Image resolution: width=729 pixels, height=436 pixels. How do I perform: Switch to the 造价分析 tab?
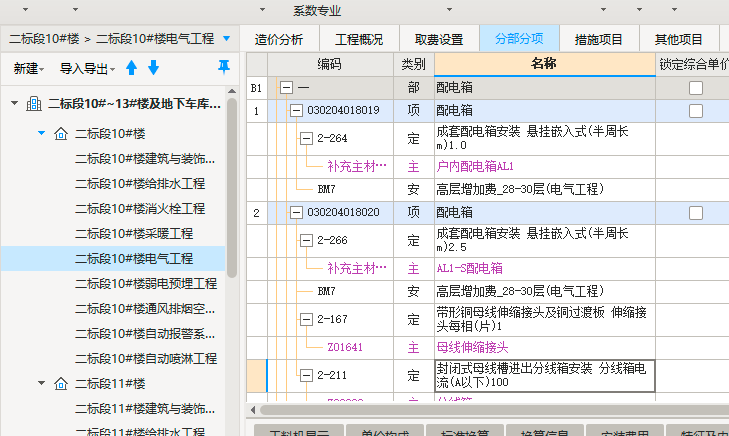click(x=279, y=39)
